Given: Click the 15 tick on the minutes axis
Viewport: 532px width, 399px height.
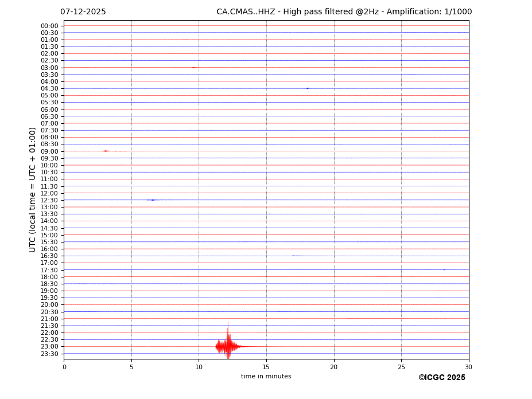Looking at the screenshot, I should tap(266, 366).
